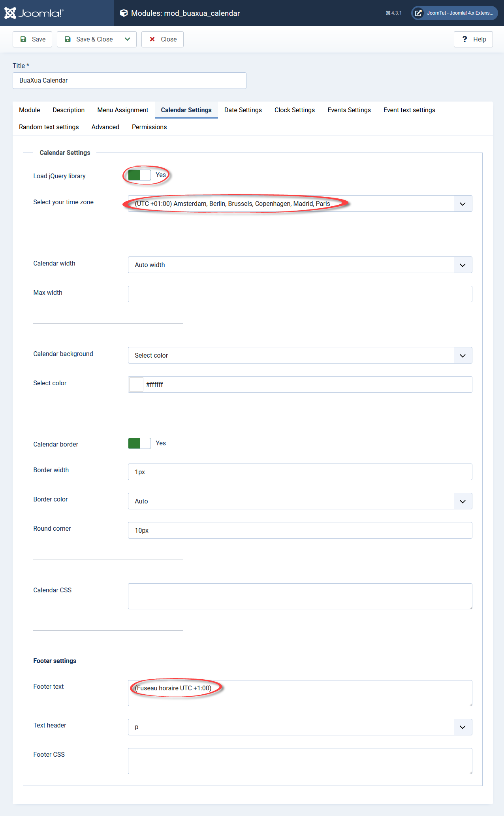Toggle the Calendar border switch
The image size is (504, 816).
click(139, 443)
